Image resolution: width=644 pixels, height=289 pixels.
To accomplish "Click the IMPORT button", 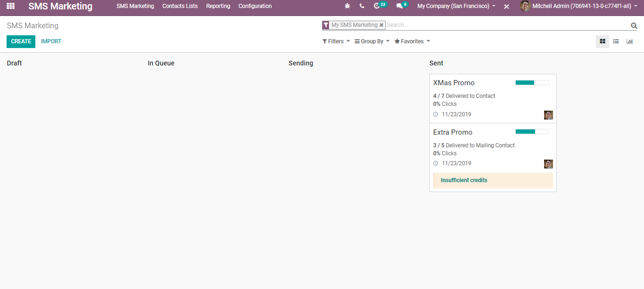I will pyautogui.click(x=51, y=41).
